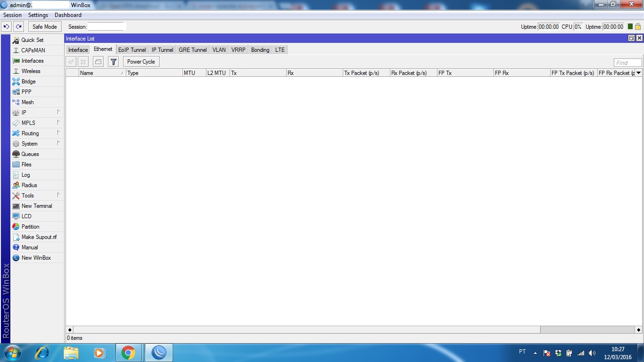644x362 pixels.
Task: Open the Manual from the sidebar
Action: [x=37, y=247]
